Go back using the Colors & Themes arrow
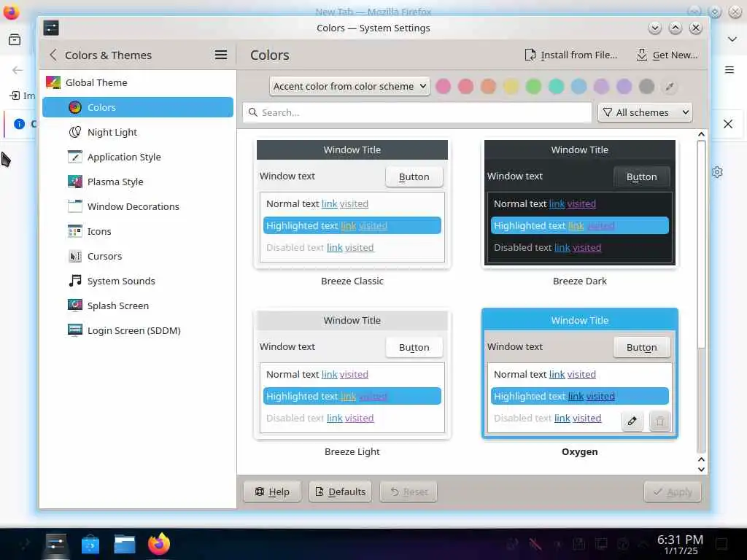 (53, 55)
